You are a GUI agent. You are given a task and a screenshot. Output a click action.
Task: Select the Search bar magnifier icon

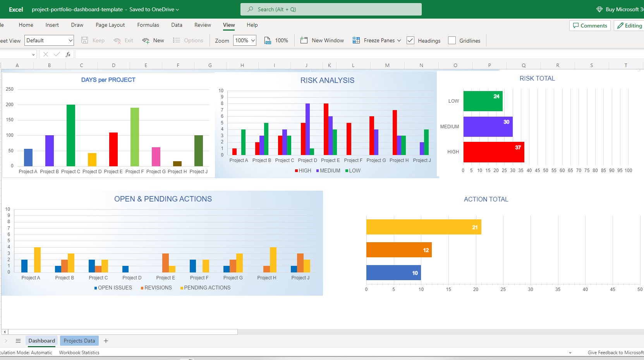pos(250,9)
